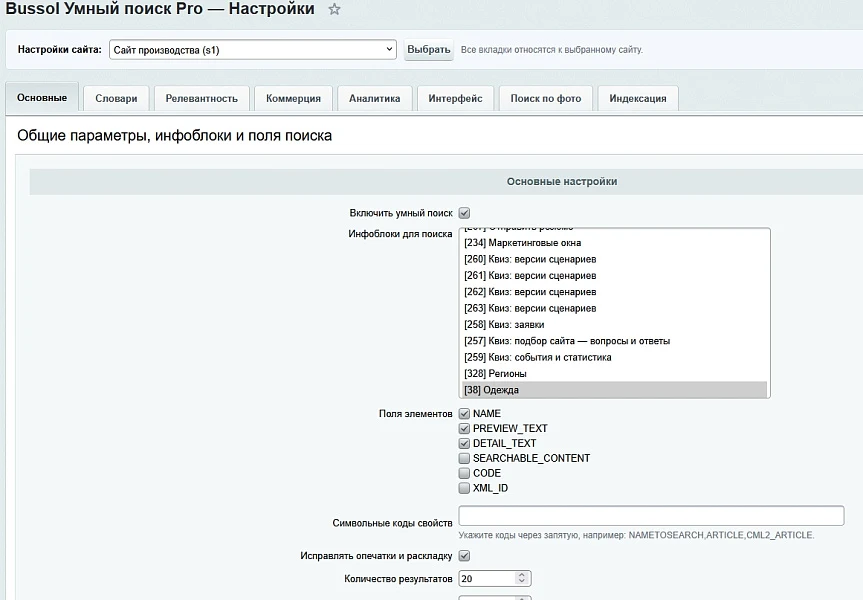Viewport: 863px width, 600px height.
Task: Click the Все вкладки относятся к выбранному сайту note
Action: click(x=551, y=50)
